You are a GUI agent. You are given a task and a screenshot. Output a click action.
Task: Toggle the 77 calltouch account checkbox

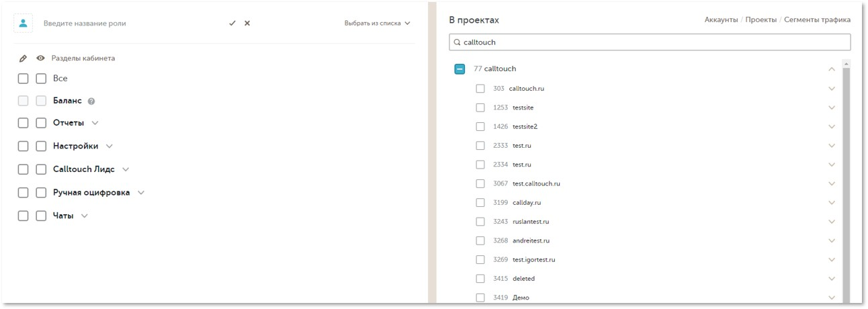(x=460, y=69)
